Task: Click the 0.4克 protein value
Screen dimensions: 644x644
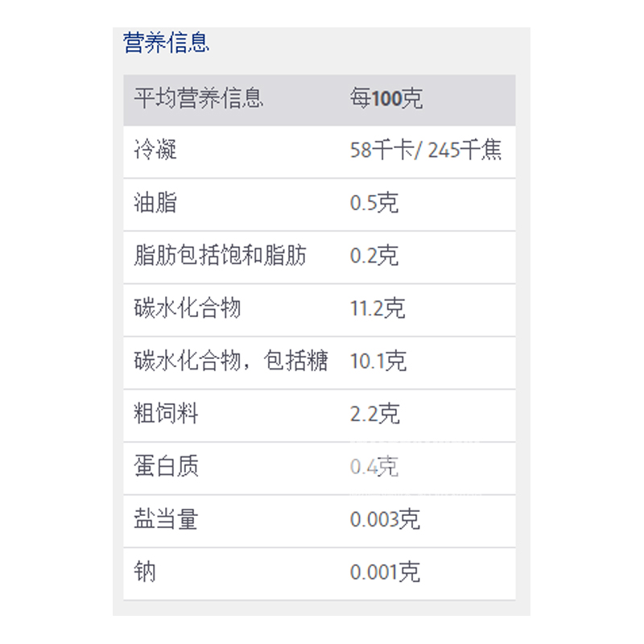Action: (x=374, y=467)
